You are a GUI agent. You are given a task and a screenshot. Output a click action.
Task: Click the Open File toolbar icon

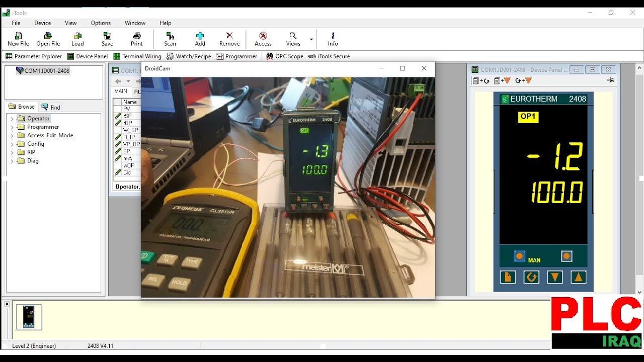pyautogui.click(x=48, y=39)
